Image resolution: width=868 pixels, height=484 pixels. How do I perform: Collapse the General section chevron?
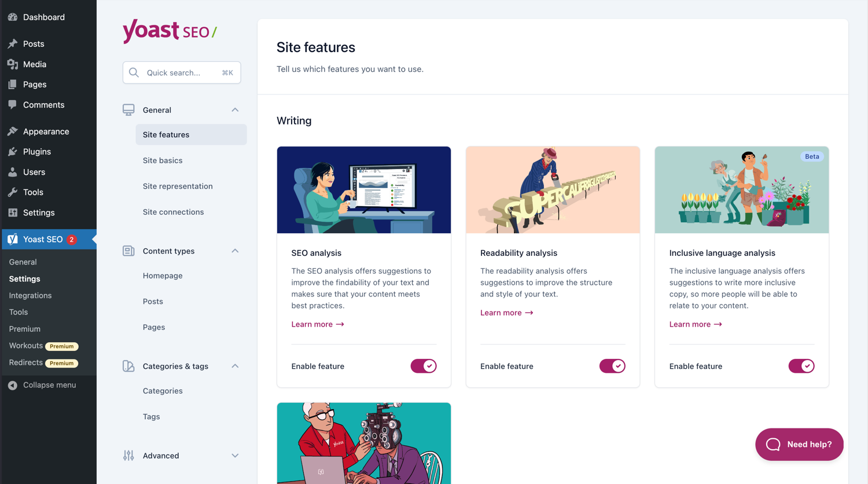pos(235,109)
